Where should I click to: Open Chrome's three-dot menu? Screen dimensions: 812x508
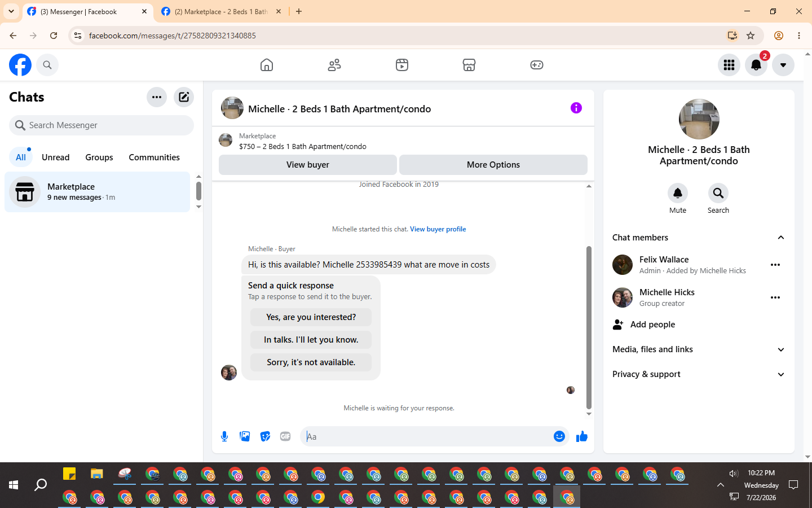point(799,36)
